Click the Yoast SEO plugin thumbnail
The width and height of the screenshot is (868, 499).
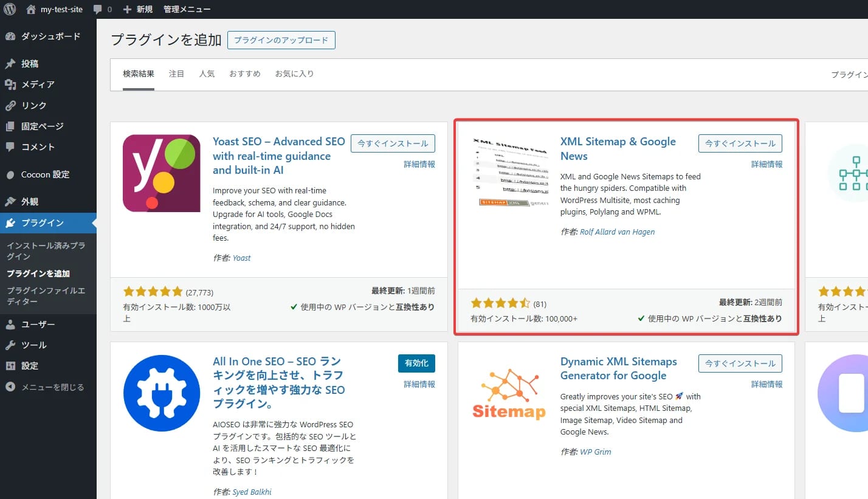[162, 173]
